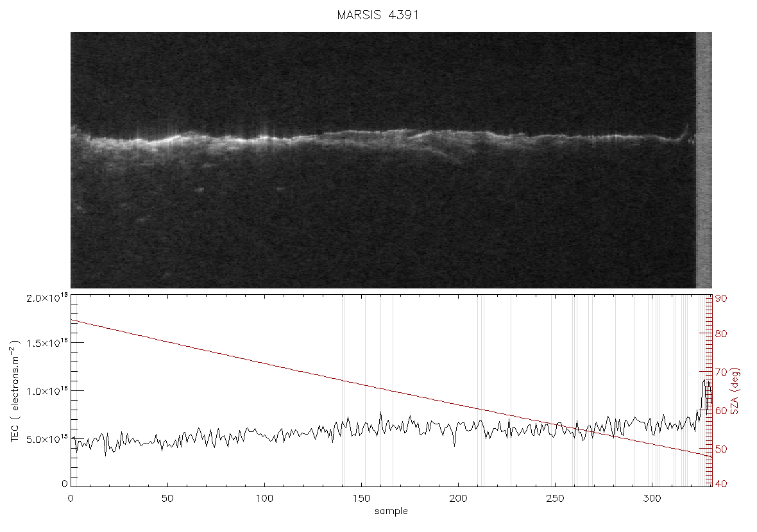Click the x-axis tick label 50
Viewport: 757px width, 532px height.
click(x=167, y=499)
